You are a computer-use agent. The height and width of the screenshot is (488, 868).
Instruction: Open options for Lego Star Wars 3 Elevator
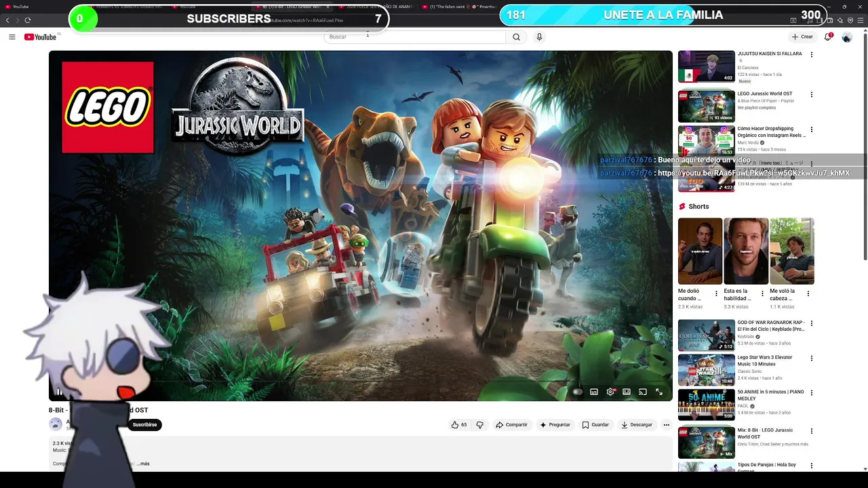tap(811, 358)
